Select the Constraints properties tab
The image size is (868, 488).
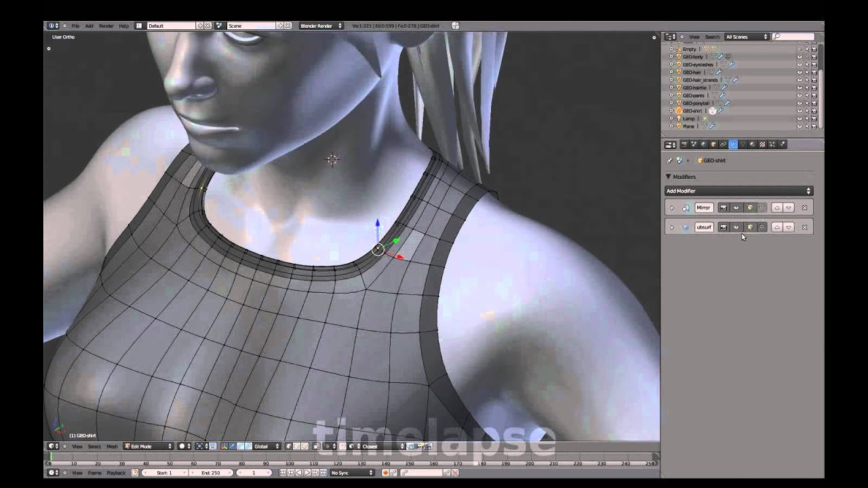[x=724, y=144]
